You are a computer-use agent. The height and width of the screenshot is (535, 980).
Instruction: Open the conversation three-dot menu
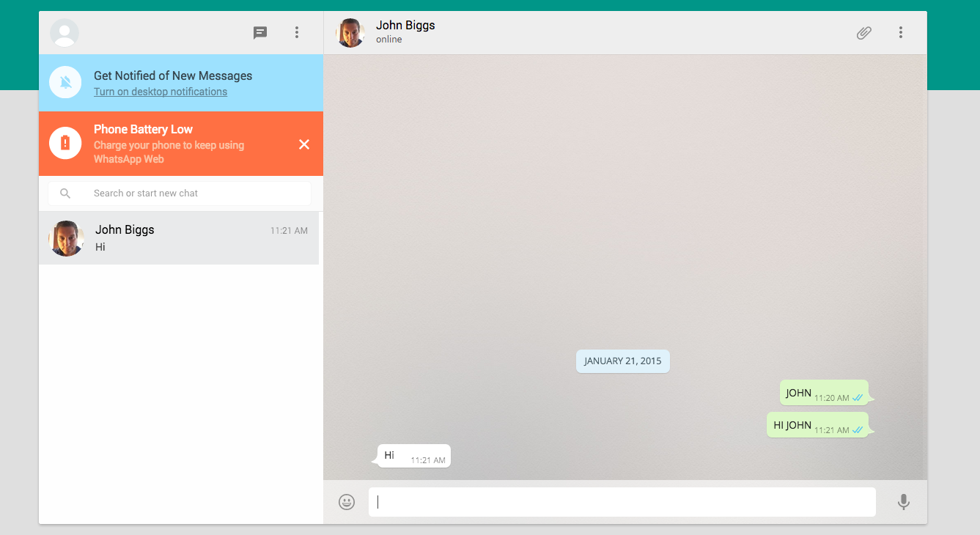tap(900, 32)
